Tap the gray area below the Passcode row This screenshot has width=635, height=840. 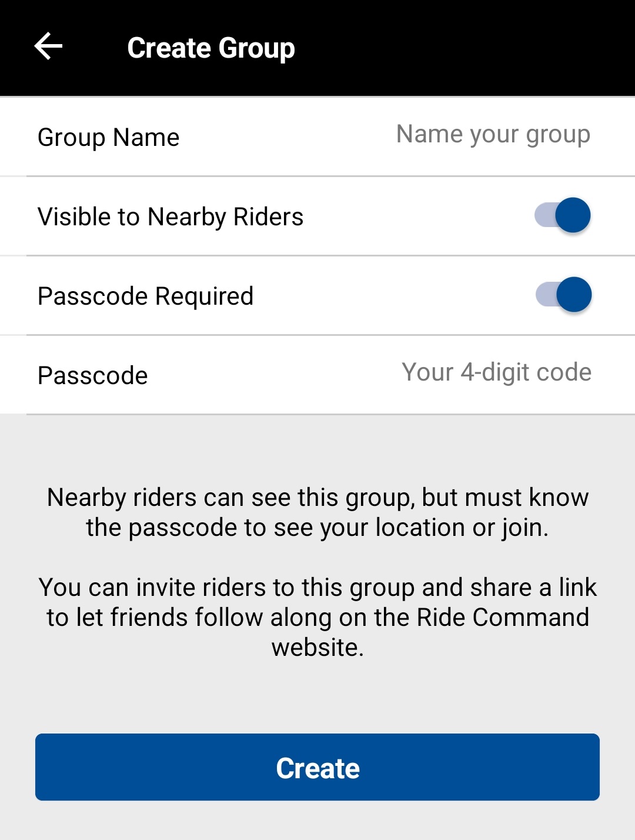[317, 447]
